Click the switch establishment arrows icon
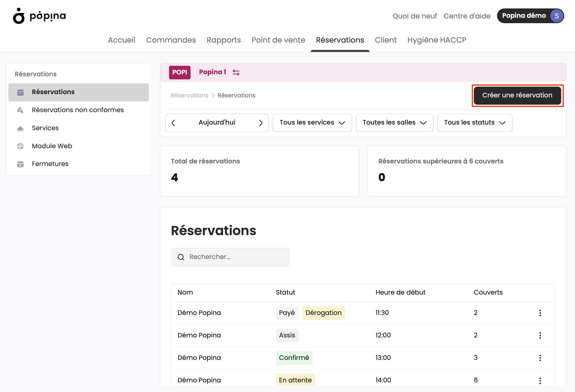Screen dimensions: 575x392 pos(236,72)
